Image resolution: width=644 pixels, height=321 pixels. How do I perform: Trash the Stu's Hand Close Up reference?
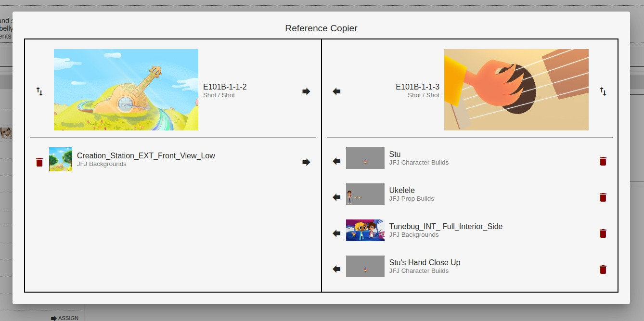pyautogui.click(x=603, y=270)
